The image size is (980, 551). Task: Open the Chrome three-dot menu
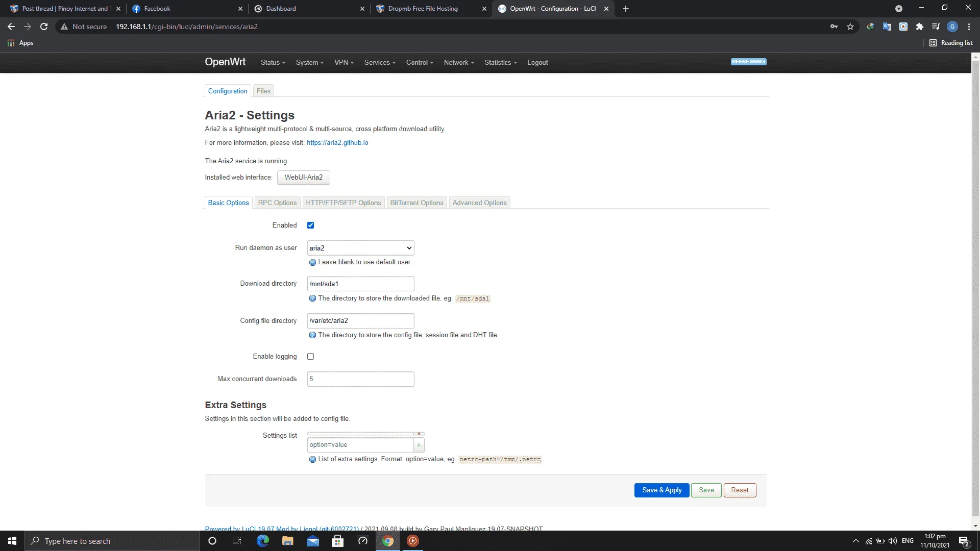[x=969, y=27]
